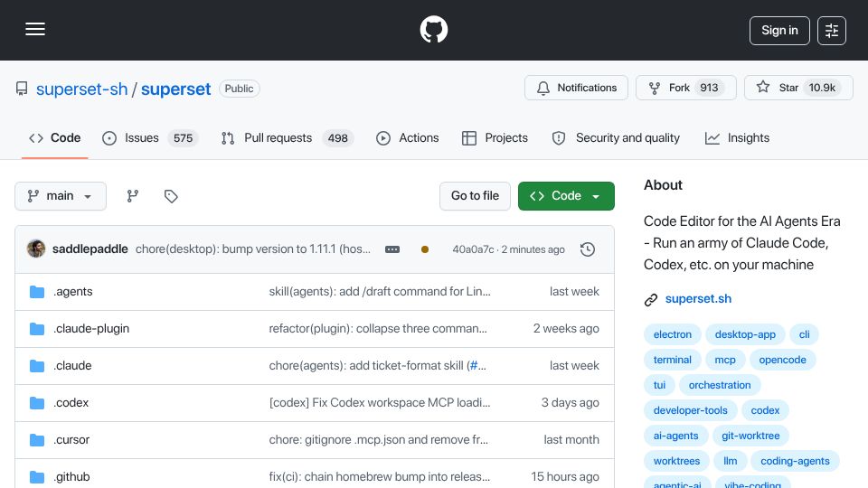This screenshot has height=488, width=868.
Task: Open 'fix(ci): chain homebrew bump' commit
Action: coord(380,477)
